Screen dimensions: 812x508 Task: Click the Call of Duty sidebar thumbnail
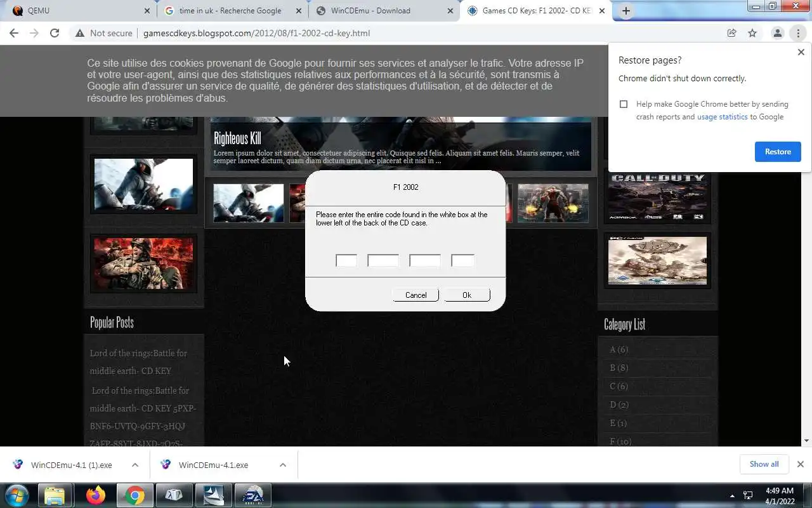[x=657, y=197]
